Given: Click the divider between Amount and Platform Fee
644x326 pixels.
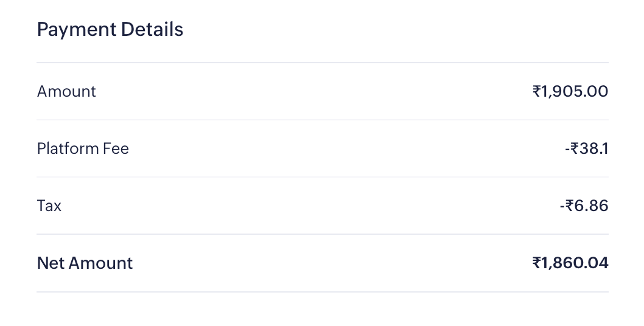Looking at the screenshot, I should [x=322, y=120].
